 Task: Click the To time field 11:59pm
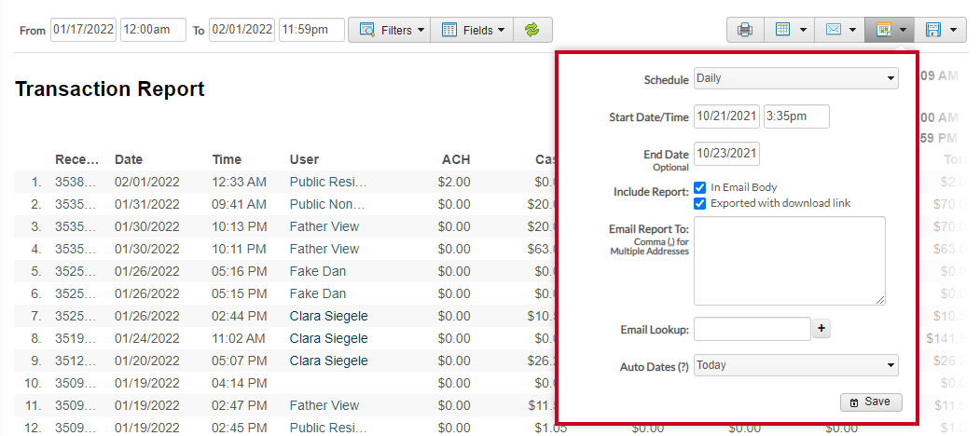point(311,30)
